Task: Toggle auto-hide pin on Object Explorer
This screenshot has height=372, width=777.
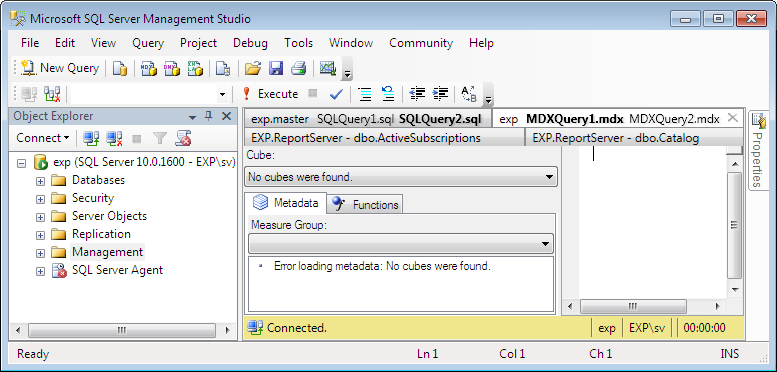Action: tap(209, 116)
